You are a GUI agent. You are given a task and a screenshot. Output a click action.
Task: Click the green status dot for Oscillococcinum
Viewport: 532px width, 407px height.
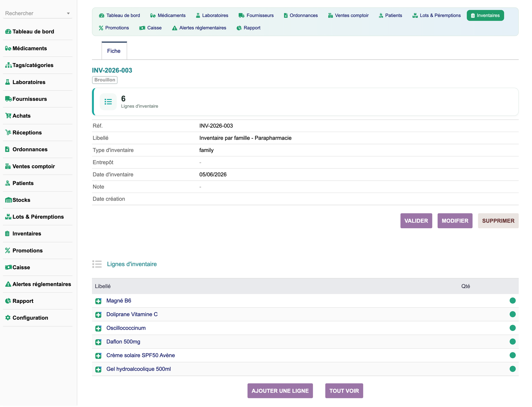pos(513,328)
